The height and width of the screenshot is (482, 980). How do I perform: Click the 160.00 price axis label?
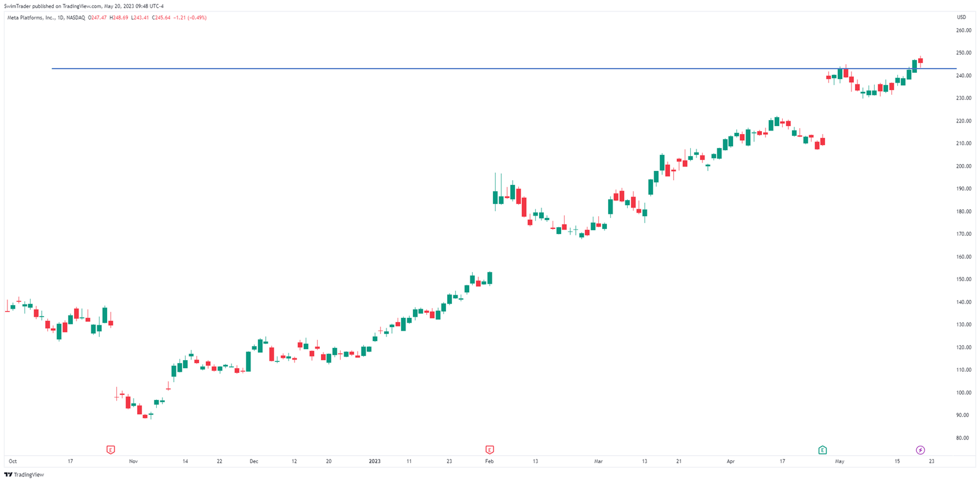963,257
